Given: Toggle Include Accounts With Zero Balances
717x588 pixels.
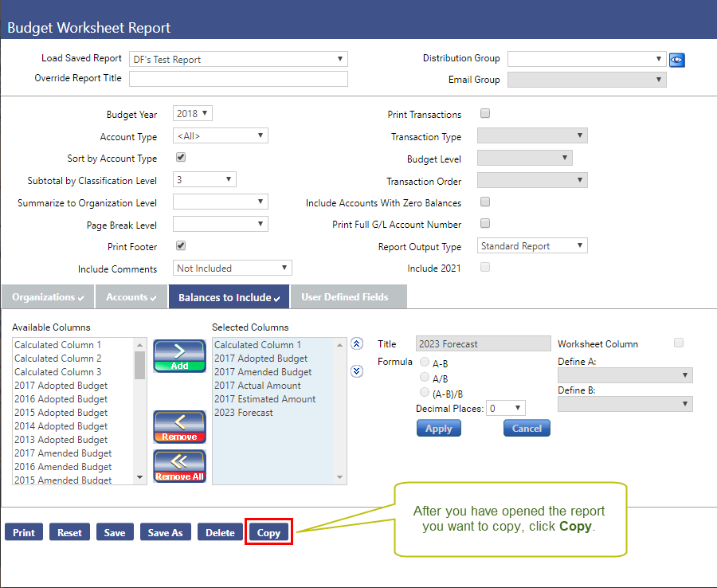Looking at the screenshot, I should [x=485, y=202].
